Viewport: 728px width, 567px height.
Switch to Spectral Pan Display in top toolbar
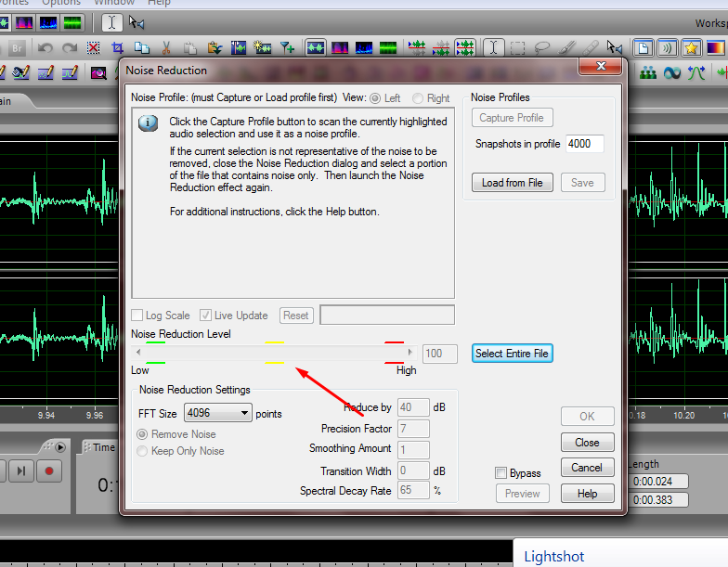pyautogui.click(x=48, y=22)
